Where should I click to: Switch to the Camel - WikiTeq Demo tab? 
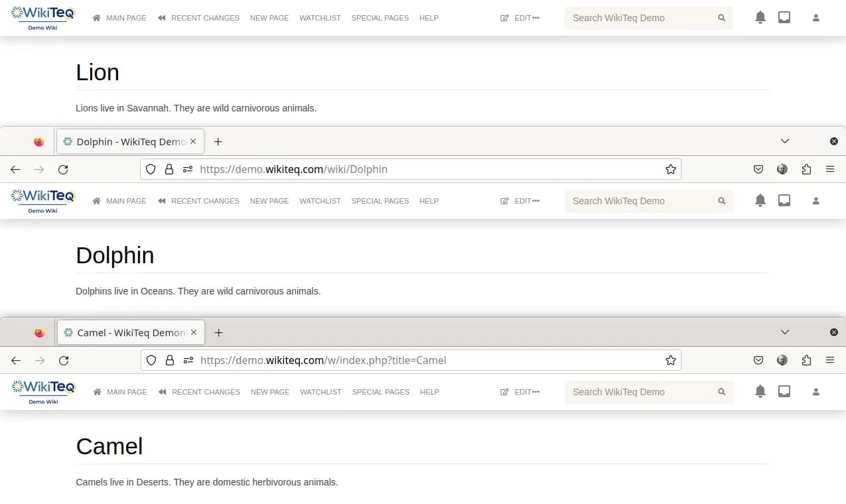pyautogui.click(x=126, y=332)
